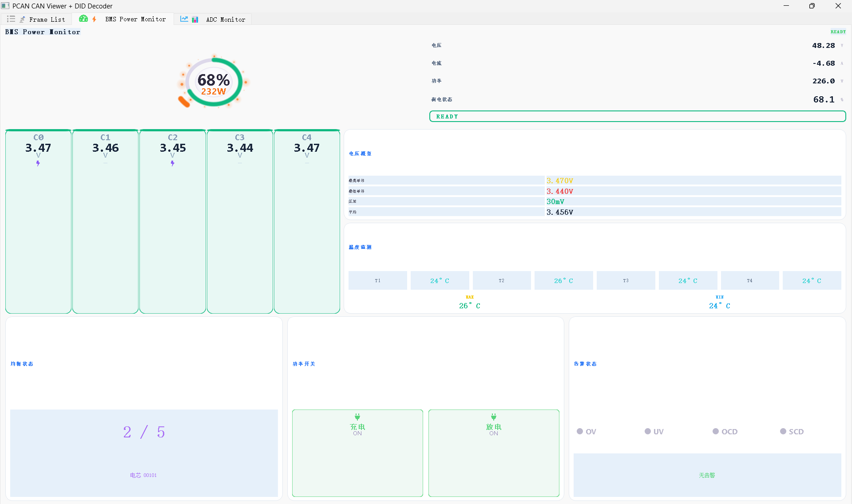Click the 2 / 5 balancing count
This screenshot has width=852, height=504.
[x=144, y=432]
